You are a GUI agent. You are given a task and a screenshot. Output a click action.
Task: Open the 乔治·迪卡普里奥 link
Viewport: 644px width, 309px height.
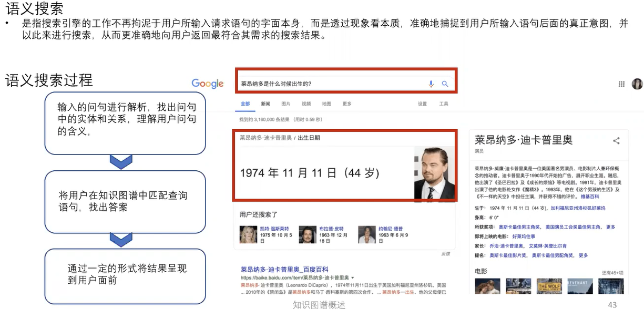[x=507, y=246]
